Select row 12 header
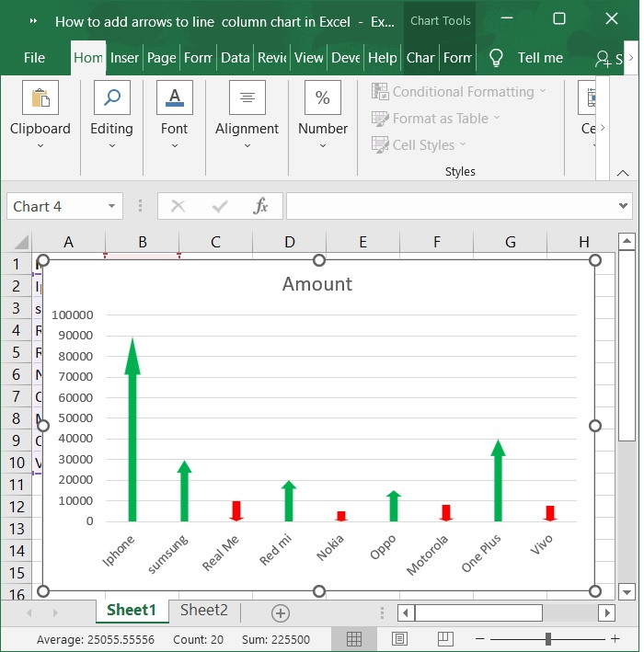 tap(17, 507)
